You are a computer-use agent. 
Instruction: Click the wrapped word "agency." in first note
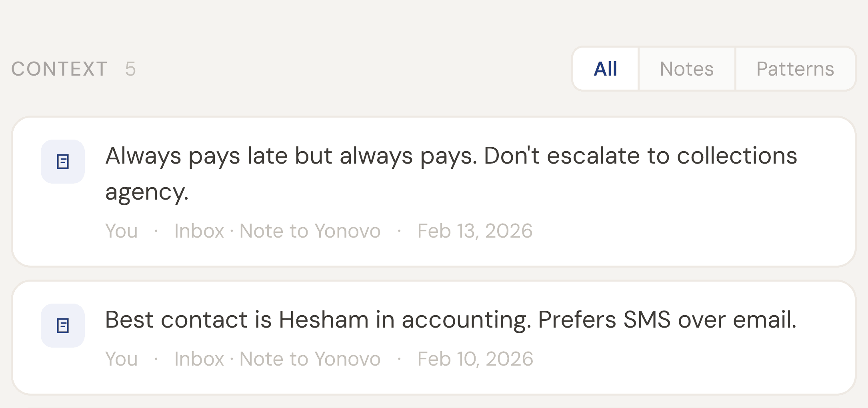tap(146, 192)
